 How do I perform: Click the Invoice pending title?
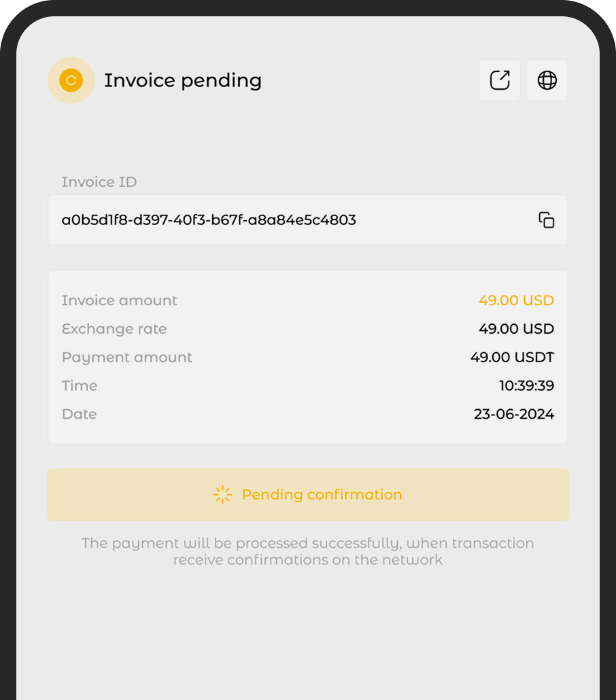(182, 80)
